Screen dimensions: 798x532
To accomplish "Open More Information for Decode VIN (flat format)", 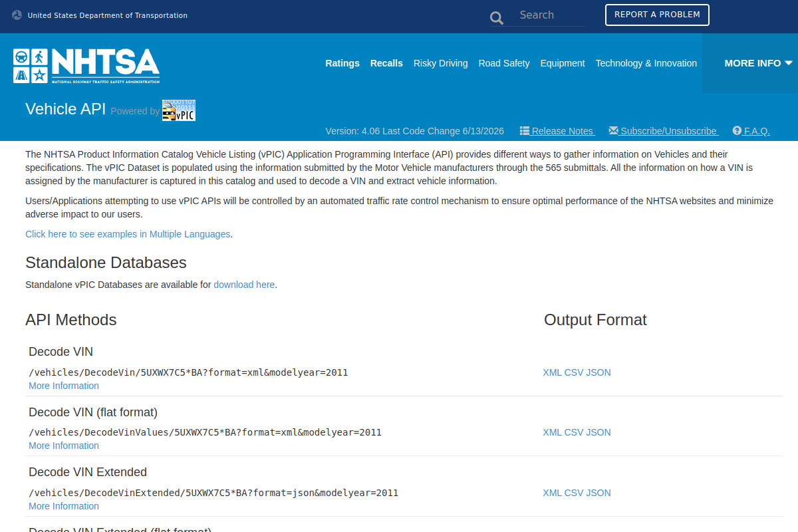I will tap(64, 446).
